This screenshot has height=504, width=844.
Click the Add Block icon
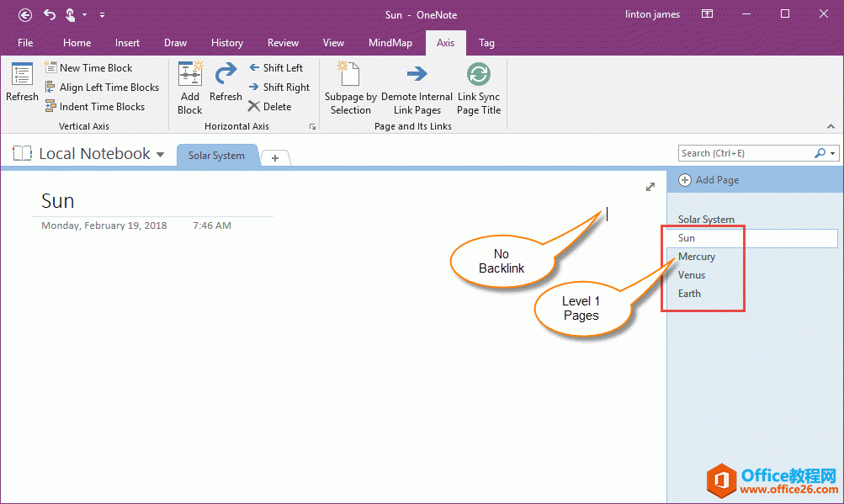point(189,76)
